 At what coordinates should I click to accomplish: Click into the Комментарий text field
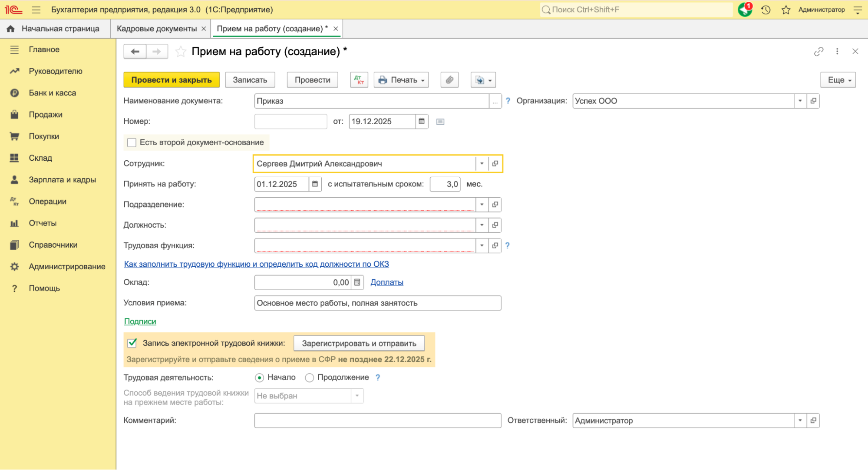[x=377, y=420]
